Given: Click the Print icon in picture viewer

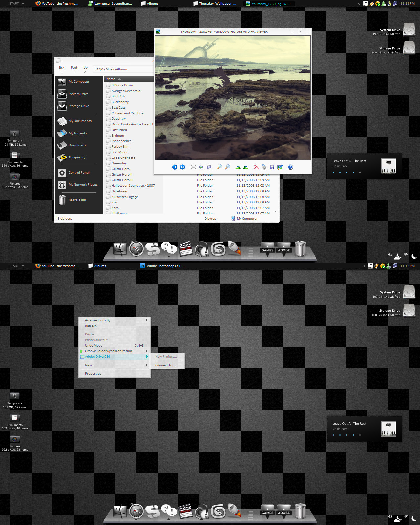Looking at the screenshot, I should tap(264, 167).
